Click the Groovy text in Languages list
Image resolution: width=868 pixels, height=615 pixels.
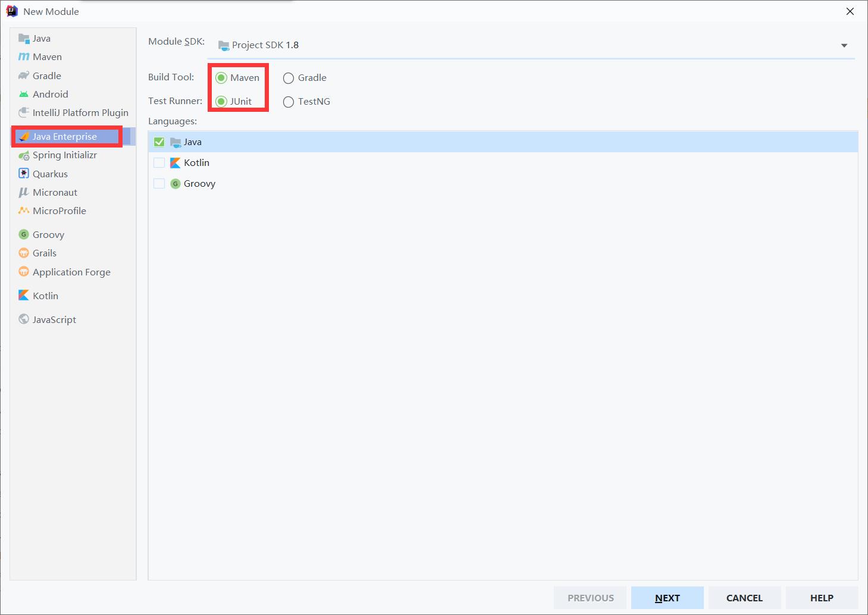(199, 184)
